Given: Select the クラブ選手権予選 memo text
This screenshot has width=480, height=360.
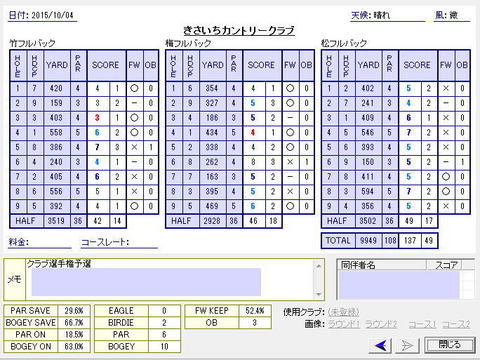Looking at the screenshot, I should point(59,264).
